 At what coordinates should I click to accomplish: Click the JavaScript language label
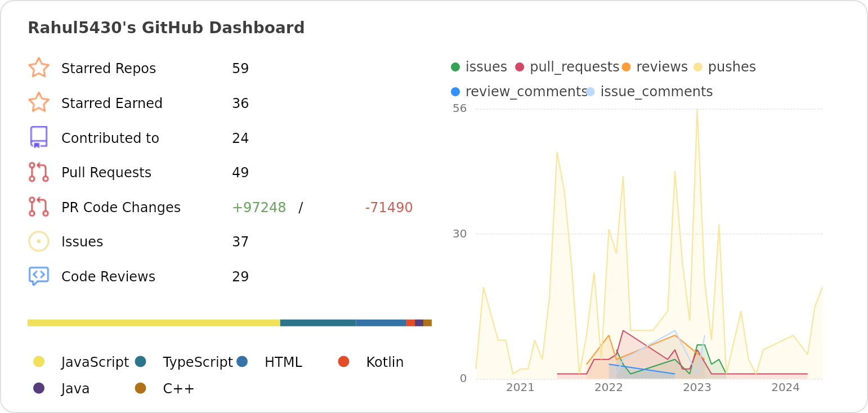tap(95, 362)
